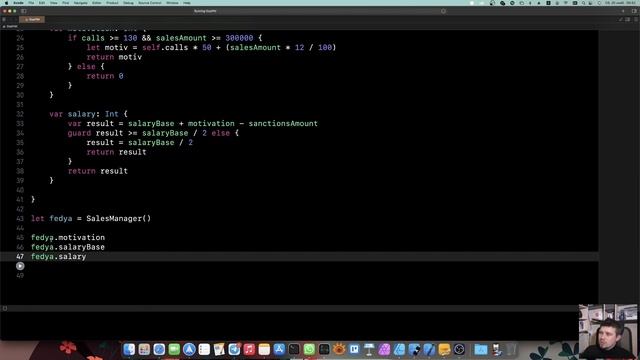Open Launchpad in the dock
640x360 pixels.
(144, 349)
